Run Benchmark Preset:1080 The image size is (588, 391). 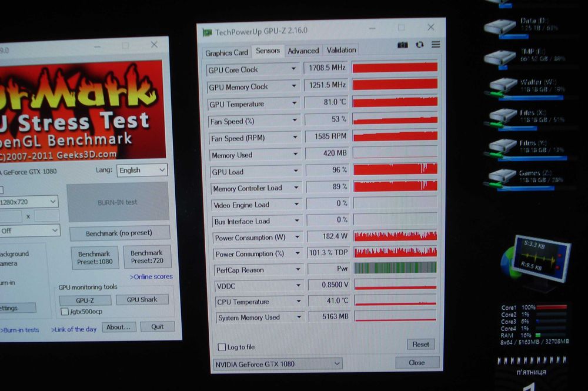click(95, 258)
